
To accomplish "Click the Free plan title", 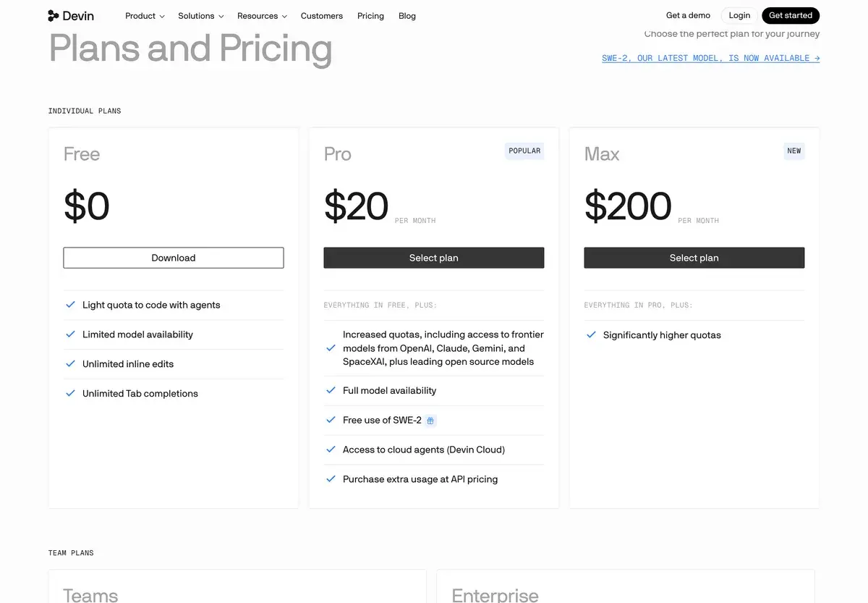I will coord(82,154).
